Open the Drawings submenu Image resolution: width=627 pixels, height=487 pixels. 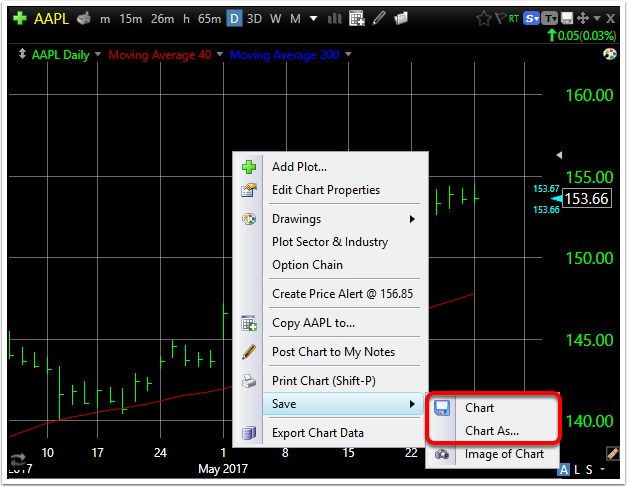[x=343, y=219]
